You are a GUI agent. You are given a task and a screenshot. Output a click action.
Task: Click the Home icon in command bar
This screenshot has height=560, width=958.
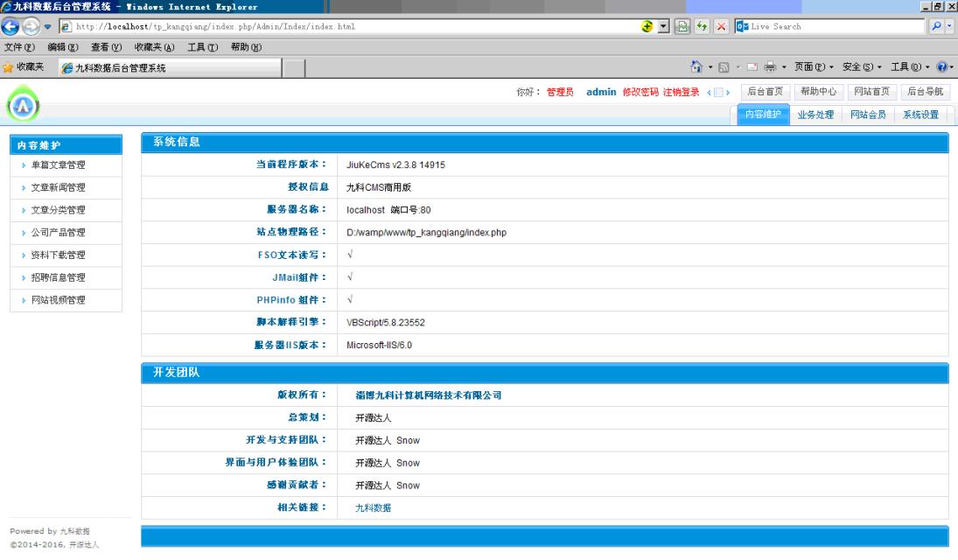(x=696, y=66)
